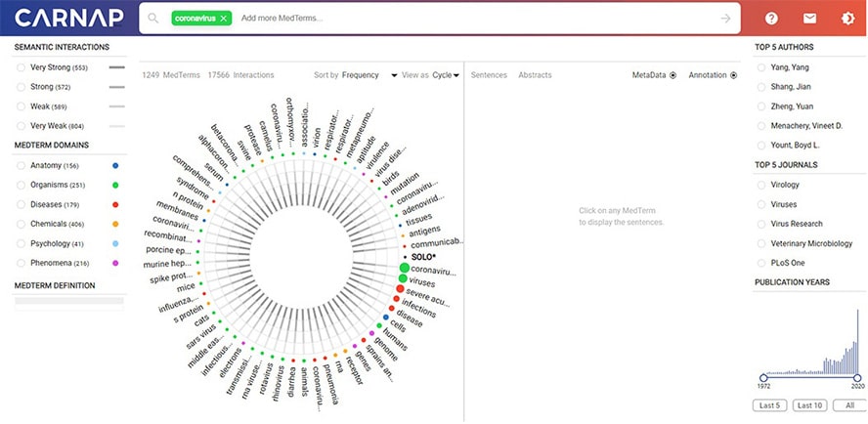This screenshot has width=868, height=424.
Task: Toggle the MetaData radio option
Action: [673, 75]
